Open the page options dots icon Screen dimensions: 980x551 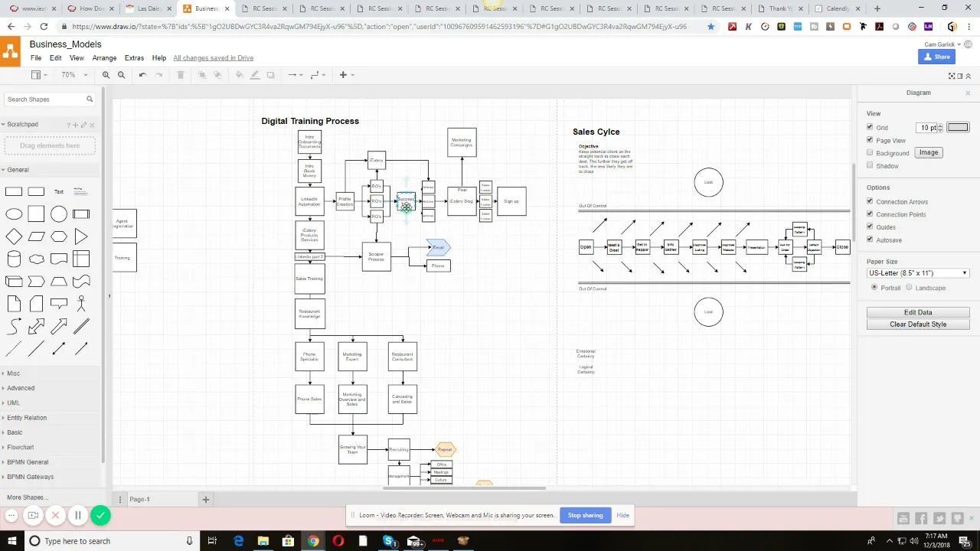click(120, 500)
